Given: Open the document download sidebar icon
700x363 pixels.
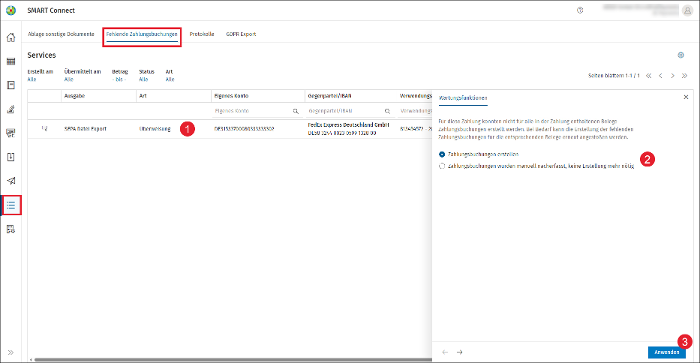Looking at the screenshot, I should point(11,157).
